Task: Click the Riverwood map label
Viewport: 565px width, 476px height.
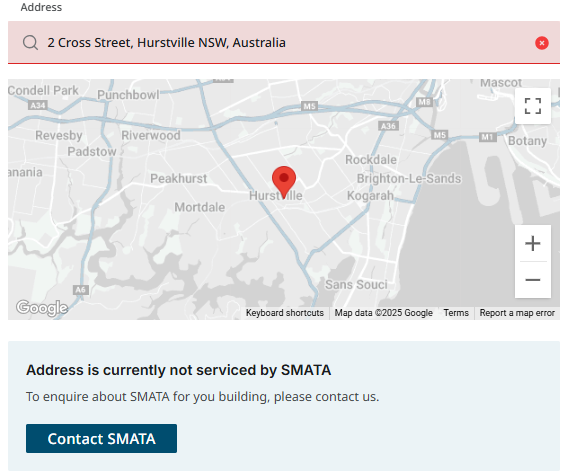Action: [151, 135]
